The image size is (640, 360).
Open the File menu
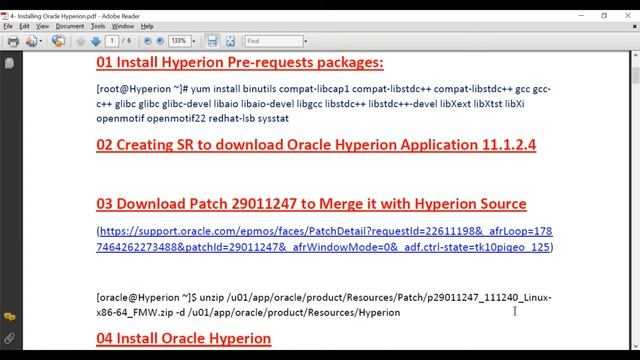pos(8,26)
